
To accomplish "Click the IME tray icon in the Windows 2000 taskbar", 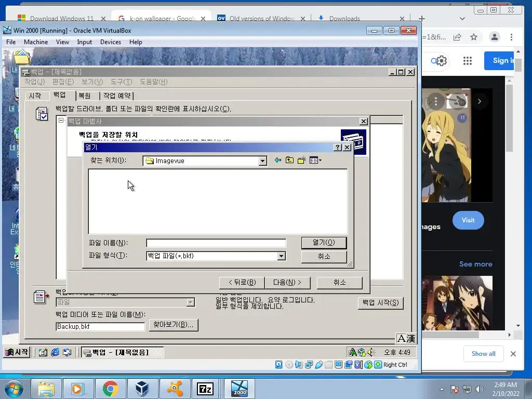I will [353, 353].
